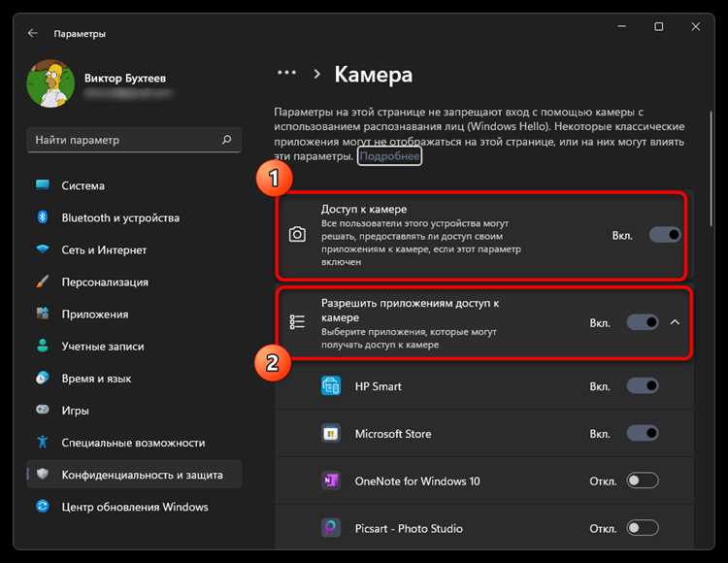Click the Picsart app icon

point(331,528)
